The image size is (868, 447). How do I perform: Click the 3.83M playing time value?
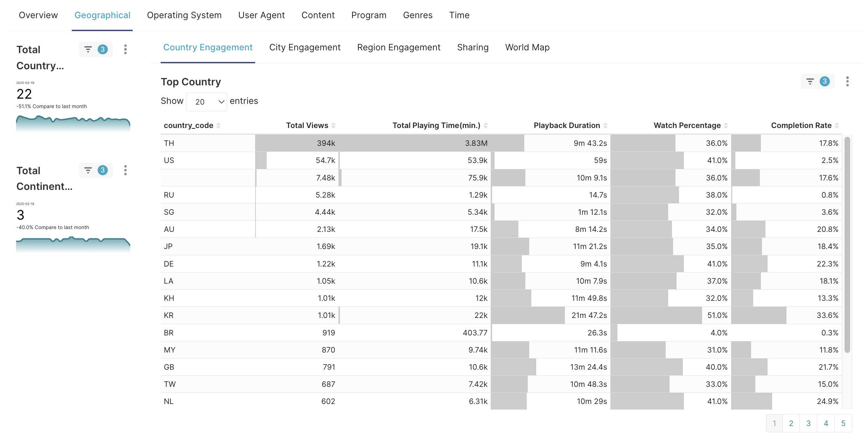[x=476, y=143]
